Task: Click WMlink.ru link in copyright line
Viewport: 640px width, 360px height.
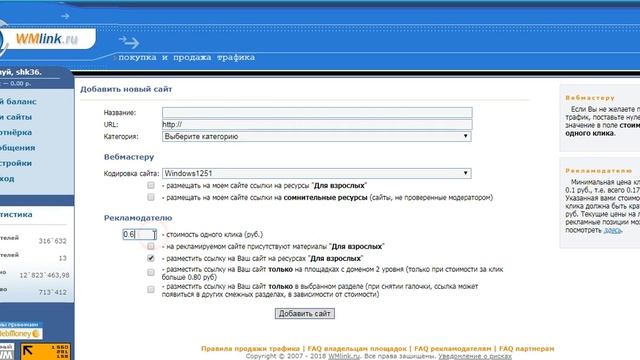Action: (344, 356)
